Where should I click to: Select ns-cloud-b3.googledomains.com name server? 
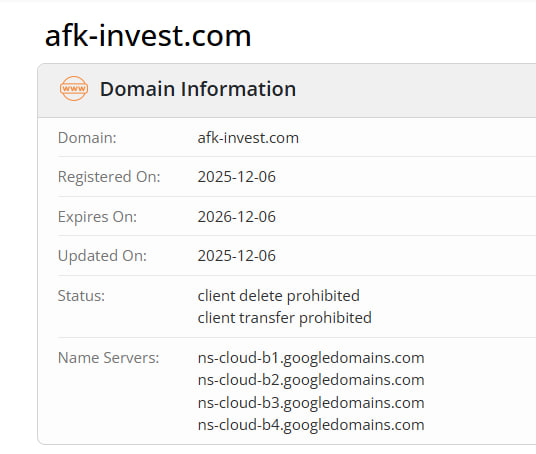(x=311, y=403)
